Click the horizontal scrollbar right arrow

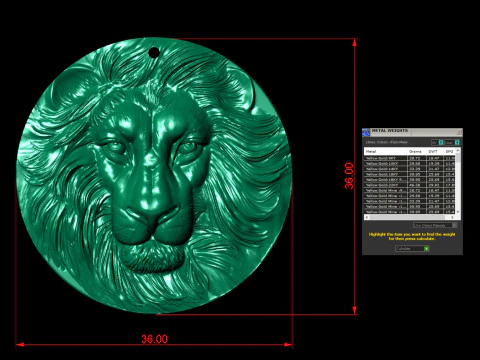(452, 217)
